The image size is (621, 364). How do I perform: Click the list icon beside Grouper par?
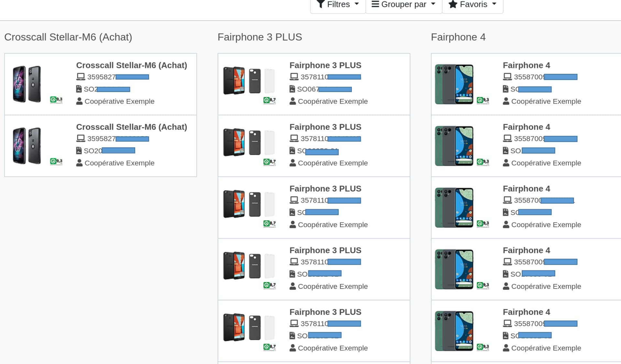pyautogui.click(x=375, y=4)
